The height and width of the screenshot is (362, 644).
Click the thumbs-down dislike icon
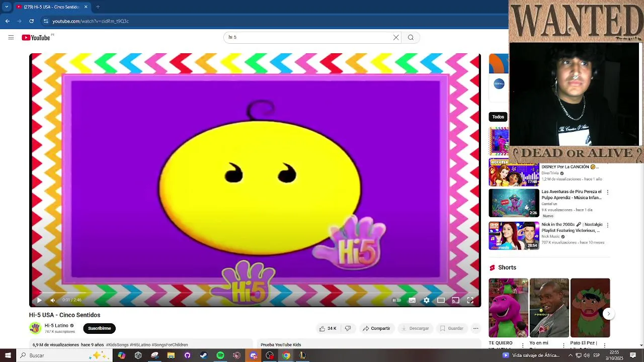tap(348, 328)
